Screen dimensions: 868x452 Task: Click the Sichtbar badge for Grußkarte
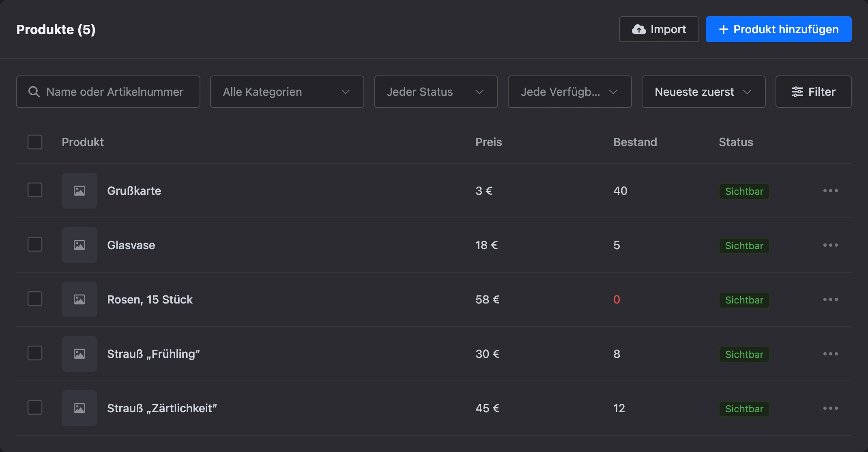(744, 191)
